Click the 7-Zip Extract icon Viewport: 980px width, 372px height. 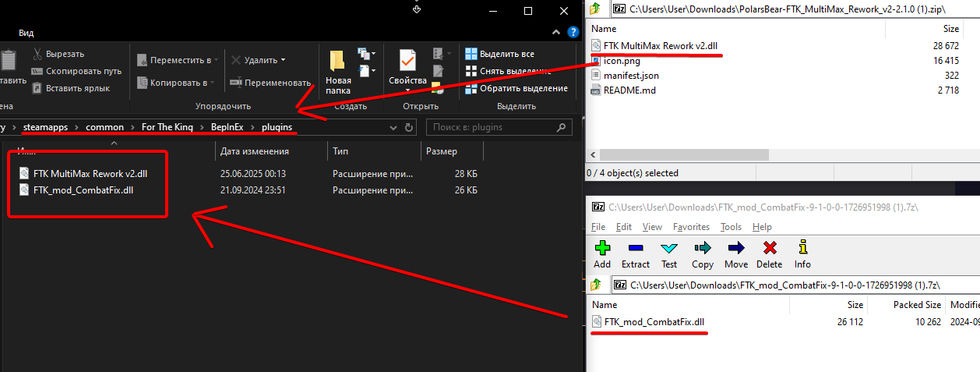[x=635, y=248]
